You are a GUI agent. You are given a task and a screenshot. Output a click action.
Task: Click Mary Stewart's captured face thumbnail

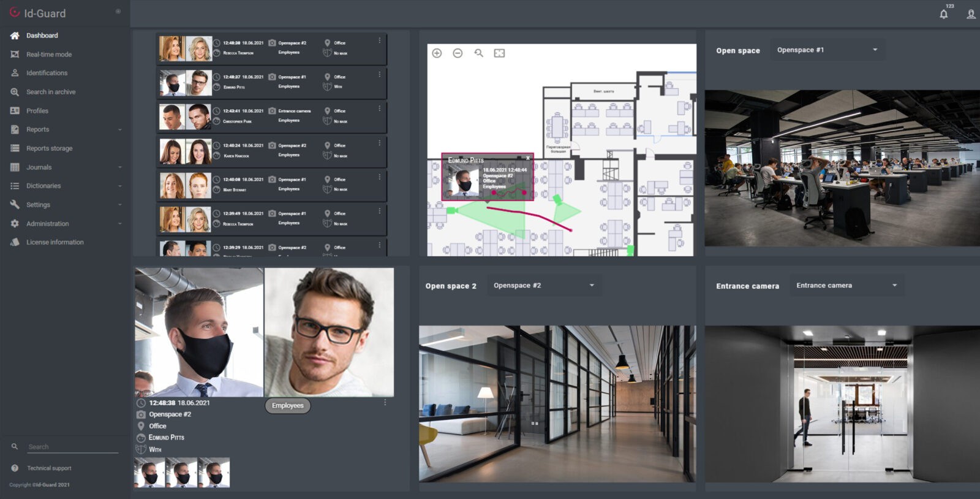coord(172,185)
